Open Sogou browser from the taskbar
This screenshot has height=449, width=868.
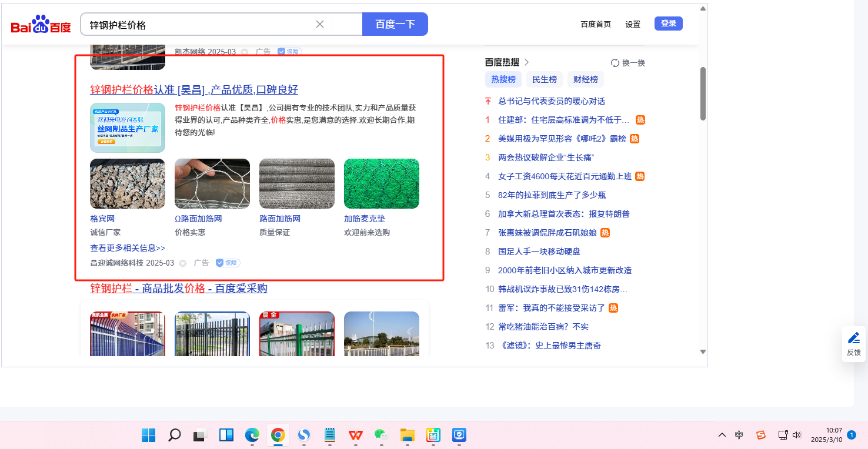pos(304,435)
